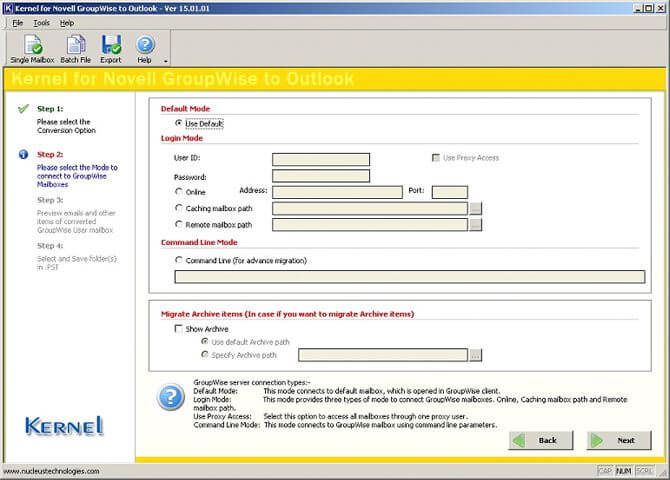Click the SCRL status bar indicator
Screen dimensions: 670x480
pyautogui.click(x=645, y=471)
